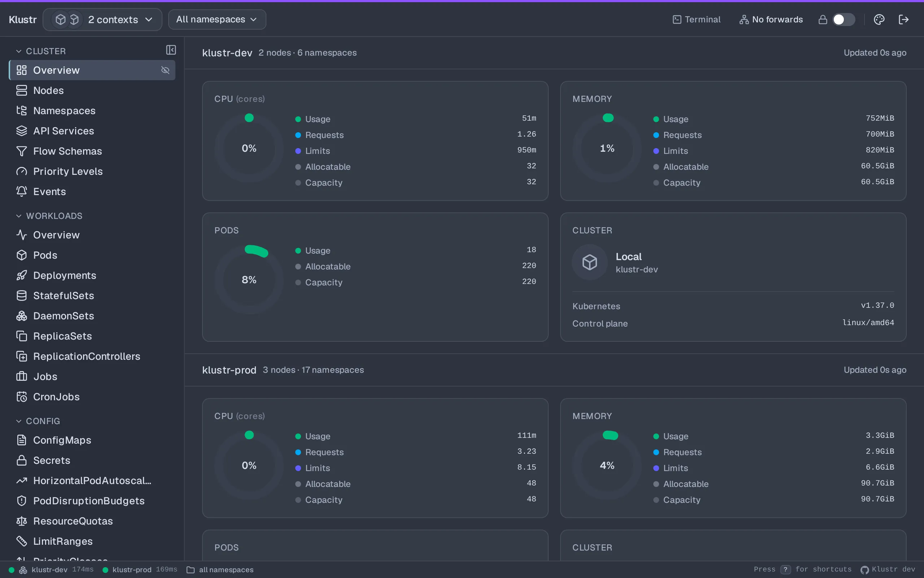The height and width of the screenshot is (578, 924).
Task: Open the All namespaces dropdown
Action: pyautogui.click(x=217, y=20)
